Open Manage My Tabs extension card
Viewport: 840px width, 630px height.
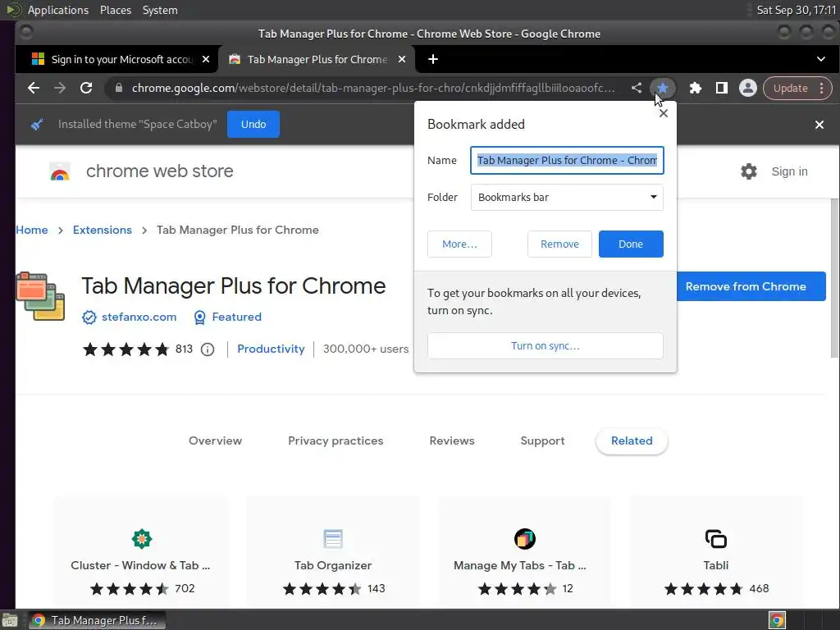click(525, 552)
